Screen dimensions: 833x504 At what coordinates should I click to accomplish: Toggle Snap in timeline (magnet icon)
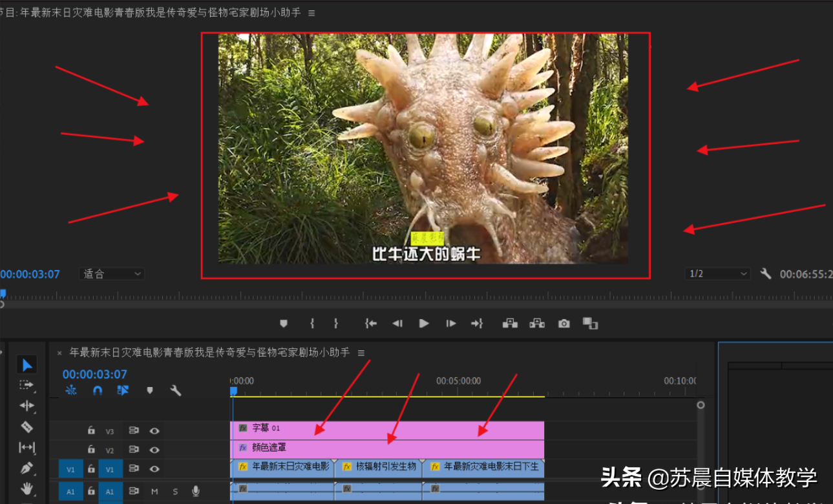pyautogui.click(x=98, y=390)
